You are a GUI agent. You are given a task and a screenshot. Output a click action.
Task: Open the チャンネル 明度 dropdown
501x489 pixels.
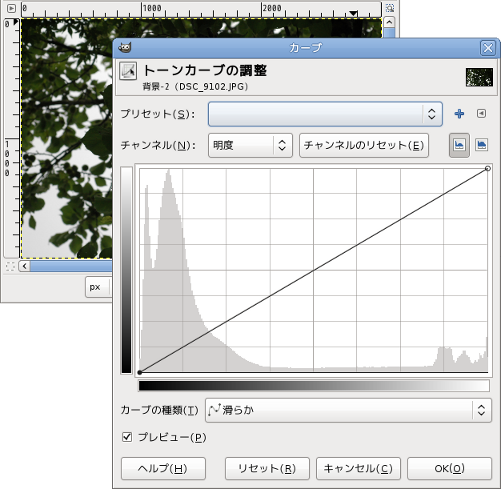[250, 145]
